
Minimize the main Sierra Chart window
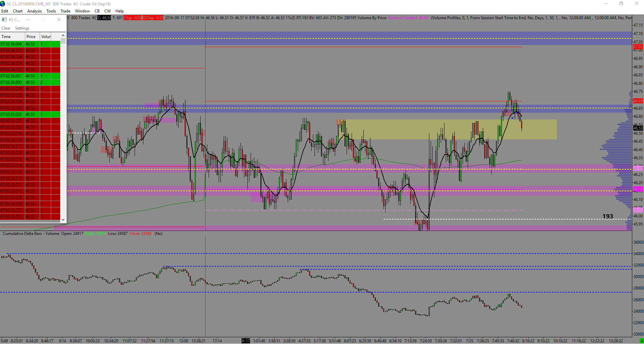coord(606,4)
